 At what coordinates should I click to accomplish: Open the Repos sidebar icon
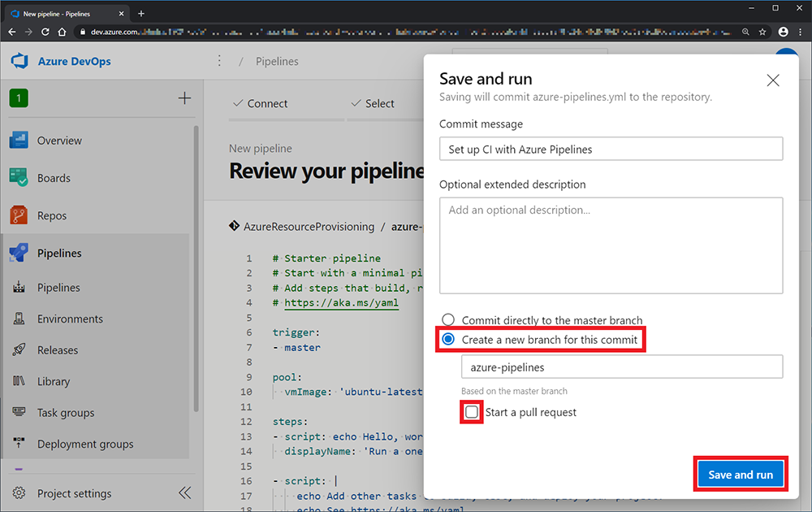coord(19,215)
